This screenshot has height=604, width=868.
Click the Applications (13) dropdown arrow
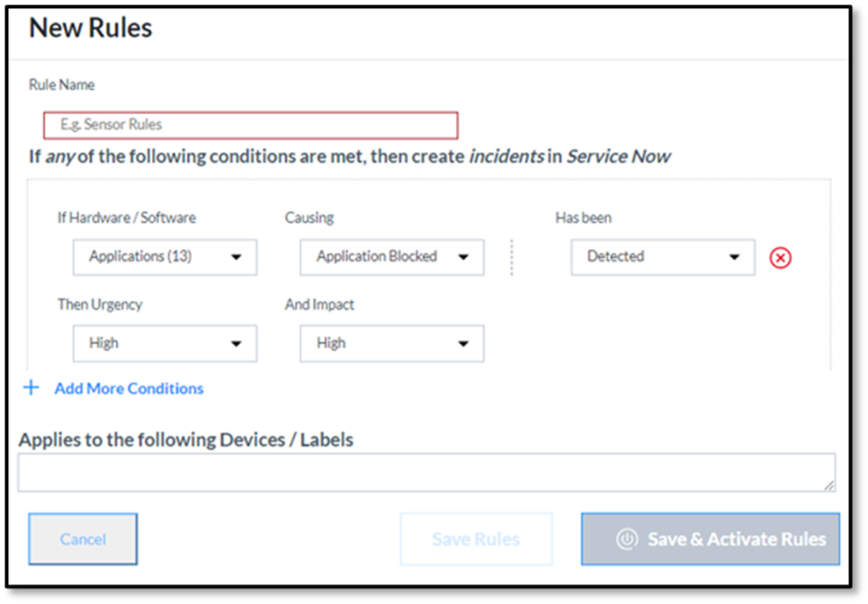click(236, 257)
